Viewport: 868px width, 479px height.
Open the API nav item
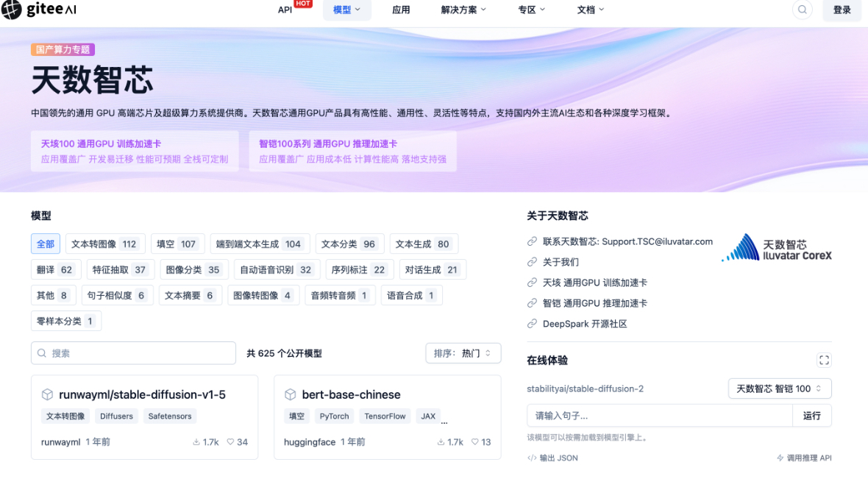click(285, 10)
